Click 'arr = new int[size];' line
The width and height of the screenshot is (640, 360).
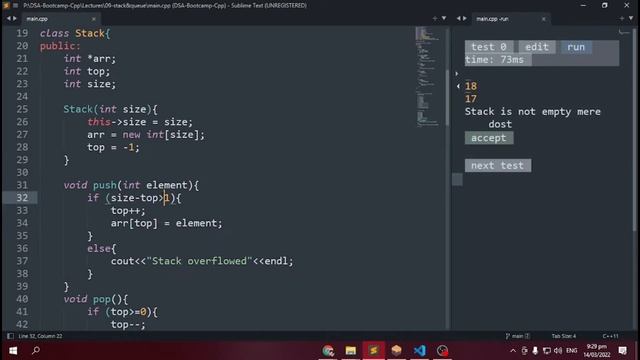(x=146, y=134)
